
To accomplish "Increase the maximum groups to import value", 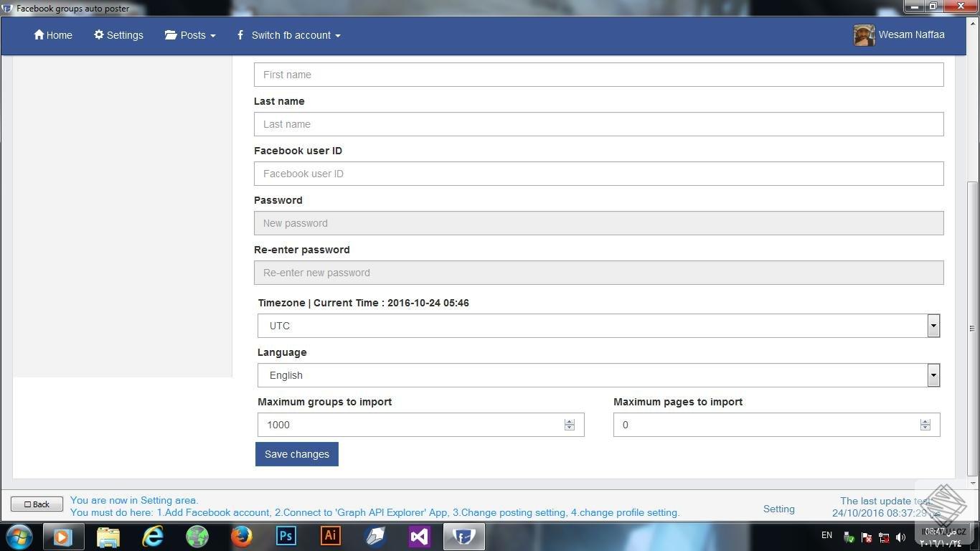I will (x=570, y=422).
